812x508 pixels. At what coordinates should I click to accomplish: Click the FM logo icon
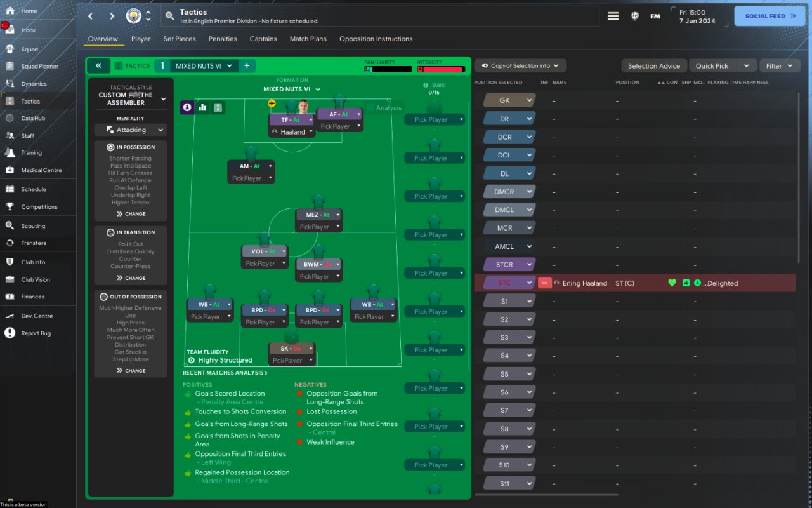[x=655, y=17]
